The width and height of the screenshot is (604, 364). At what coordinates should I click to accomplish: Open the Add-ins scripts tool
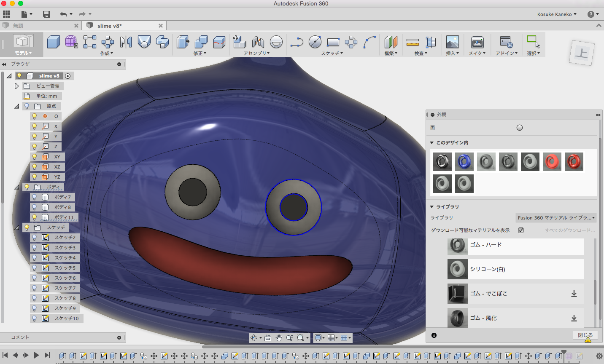506,42
